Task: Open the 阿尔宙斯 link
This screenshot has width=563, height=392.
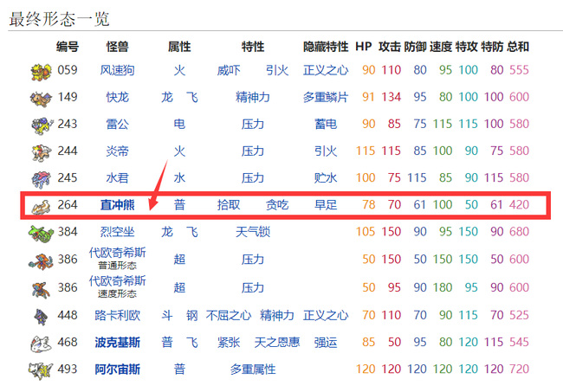Action: pyautogui.click(x=117, y=369)
